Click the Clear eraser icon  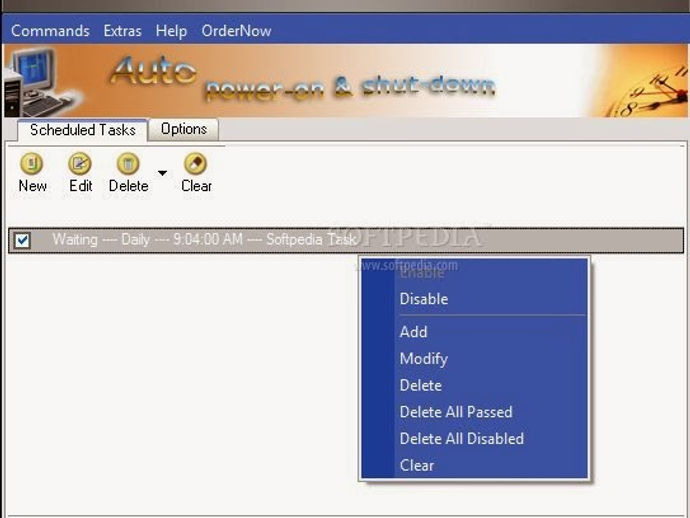pos(195,164)
